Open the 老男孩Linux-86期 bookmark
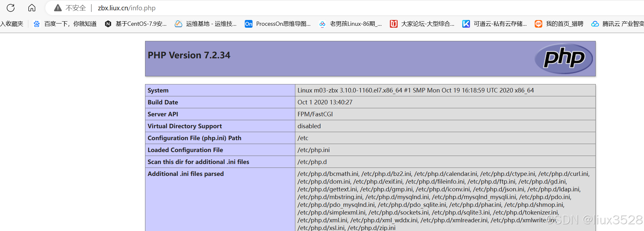This screenshot has height=231, width=644. coord(356,24)
